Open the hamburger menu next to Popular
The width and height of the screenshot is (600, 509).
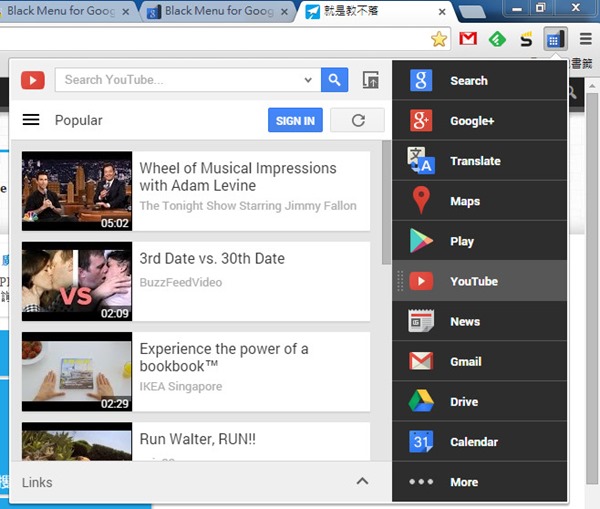pyautogui.click(x=31, y=120)
